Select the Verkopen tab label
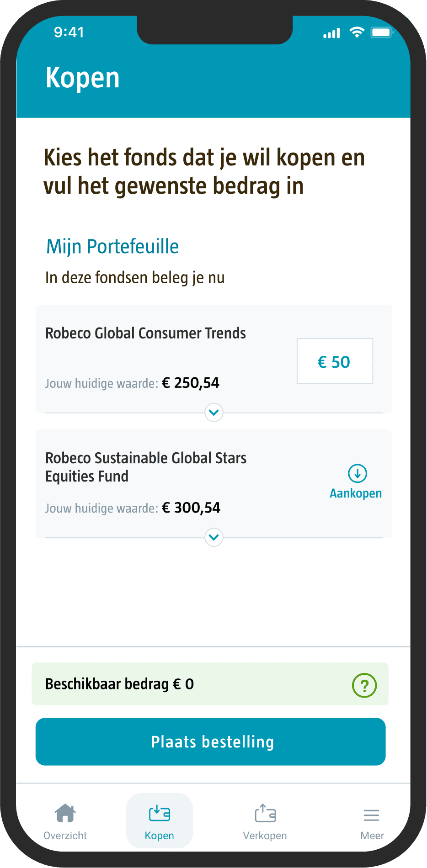This screenshot has height=868, width=427. pos(265,836)
